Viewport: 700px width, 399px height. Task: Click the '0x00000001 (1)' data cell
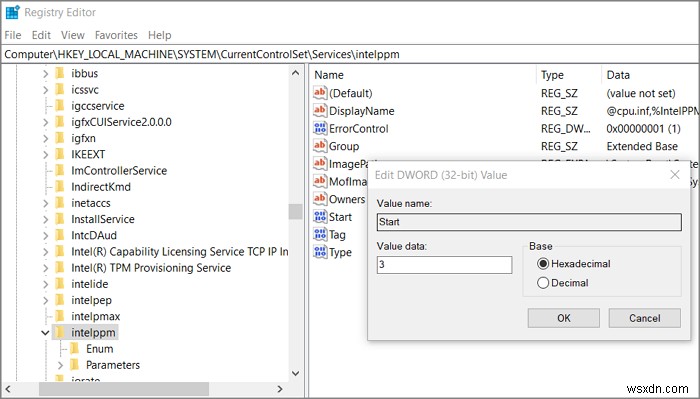point(643,129)
